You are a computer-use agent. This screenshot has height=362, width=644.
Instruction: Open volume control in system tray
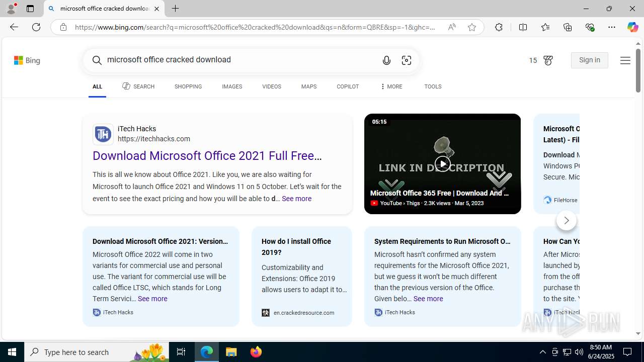(579, 352)
